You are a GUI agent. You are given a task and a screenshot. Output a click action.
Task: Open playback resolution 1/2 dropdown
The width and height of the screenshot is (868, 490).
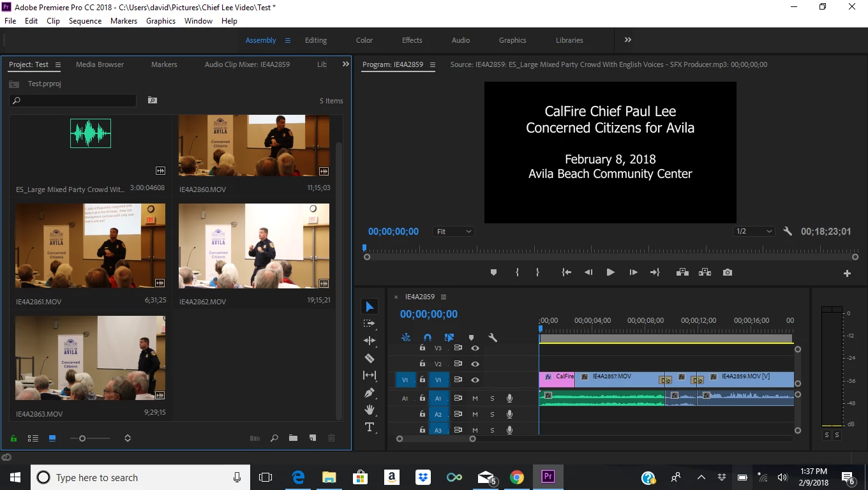coord(754,232)
